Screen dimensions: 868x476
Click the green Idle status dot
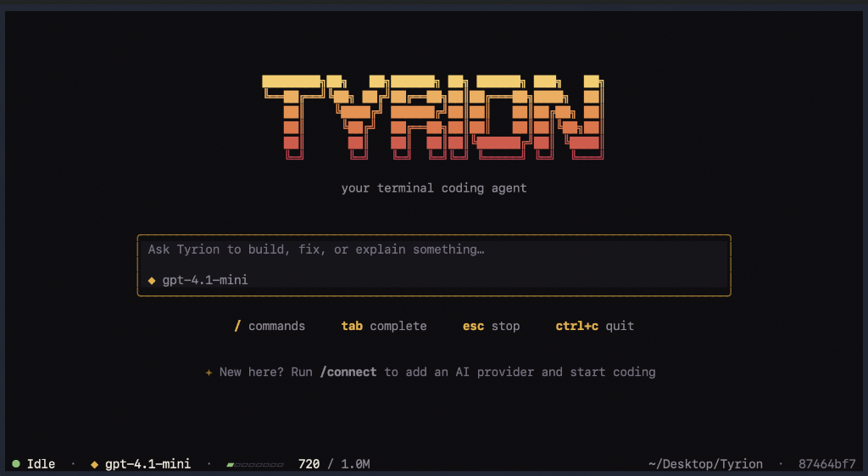pyautogui.click(x=16, y=464)
